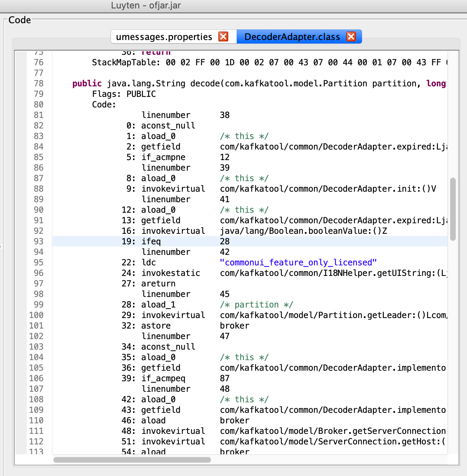467x476 pixels.
Task: Click line number 93 in the gutter
Action: [x=39, y=242]
